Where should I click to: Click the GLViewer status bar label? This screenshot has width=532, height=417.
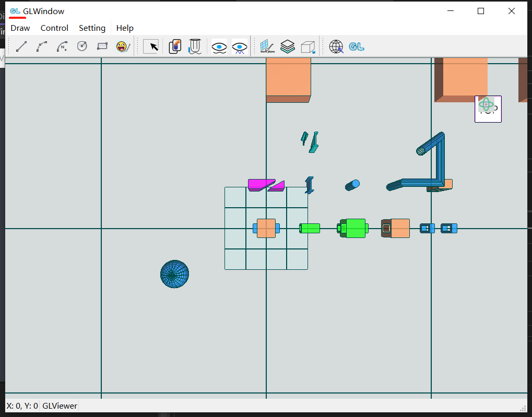pyautogui.click(x=60, y=406)
